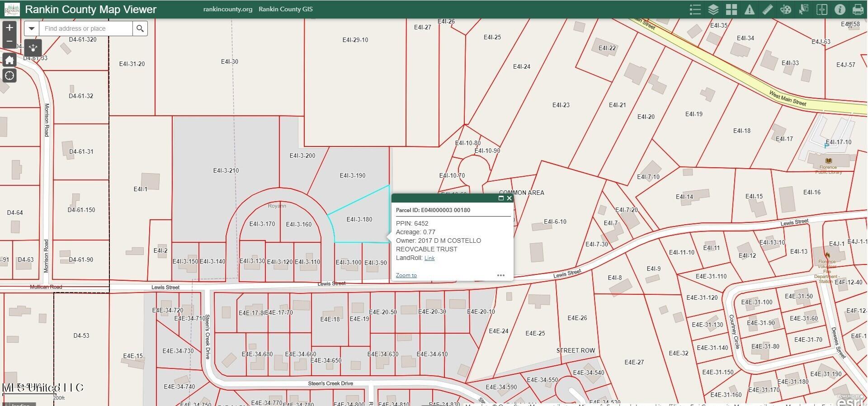This screenshot has height=406, width=868.
Task: Zoom out with the minus button
Action: pos(9,41)
